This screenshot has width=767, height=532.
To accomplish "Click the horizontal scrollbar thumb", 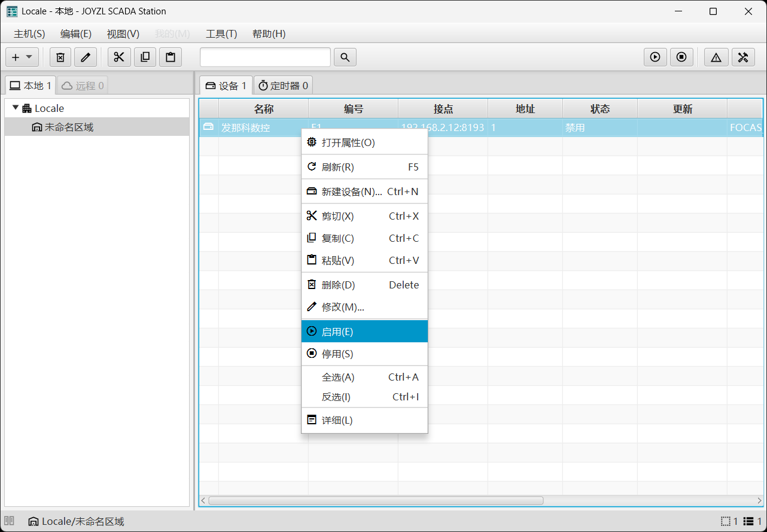I will click(376, 500).
